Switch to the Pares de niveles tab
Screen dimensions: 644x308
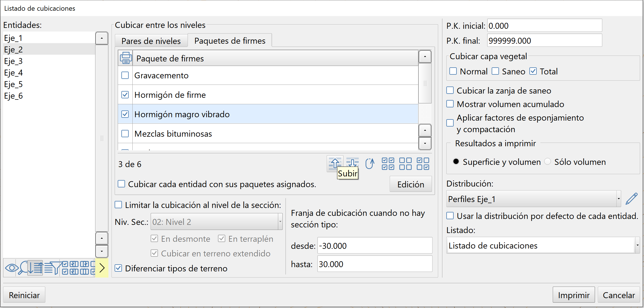(x=151, y=41)
